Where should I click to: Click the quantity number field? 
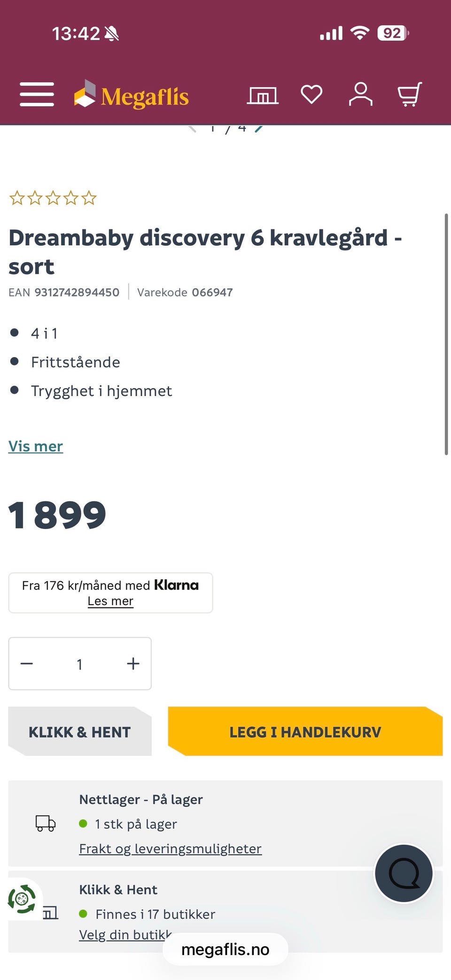coord(80,664)
